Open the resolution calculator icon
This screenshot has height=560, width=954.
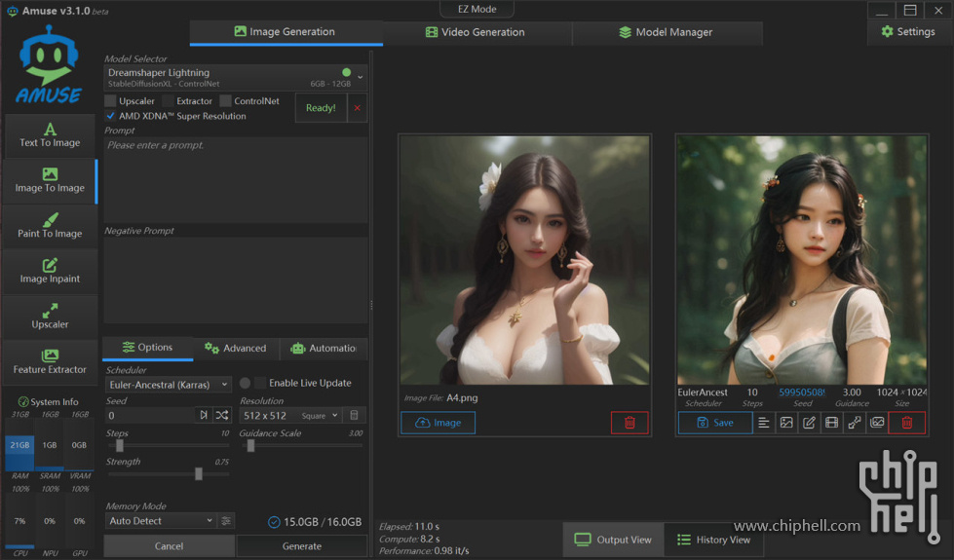point(354,415)
